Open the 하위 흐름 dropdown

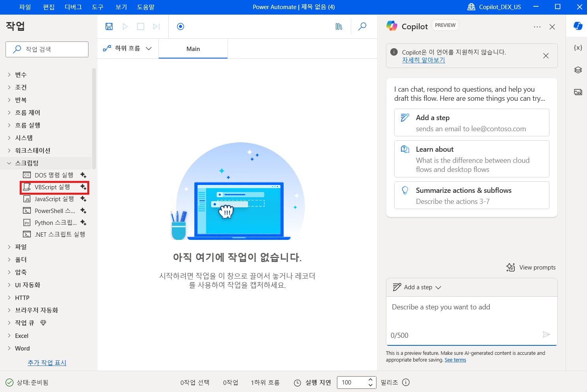pos(128,49)
